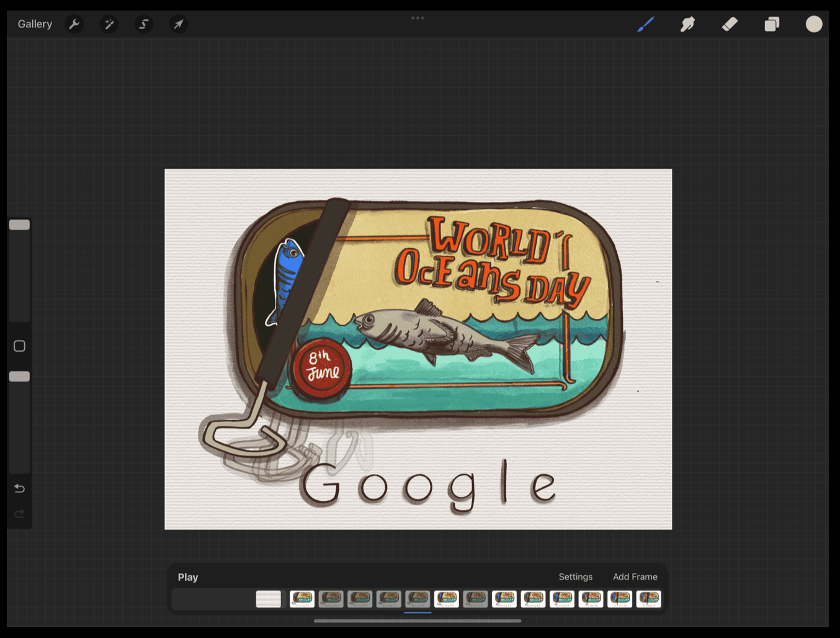Select the blank background frame thumbnail
The width and height of the screenshot is (840, 638).
tap(269, 599)
